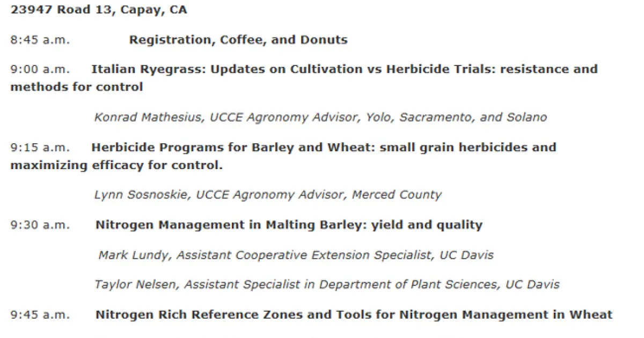Click the 'Merced County' text

[x=397, y=195]
